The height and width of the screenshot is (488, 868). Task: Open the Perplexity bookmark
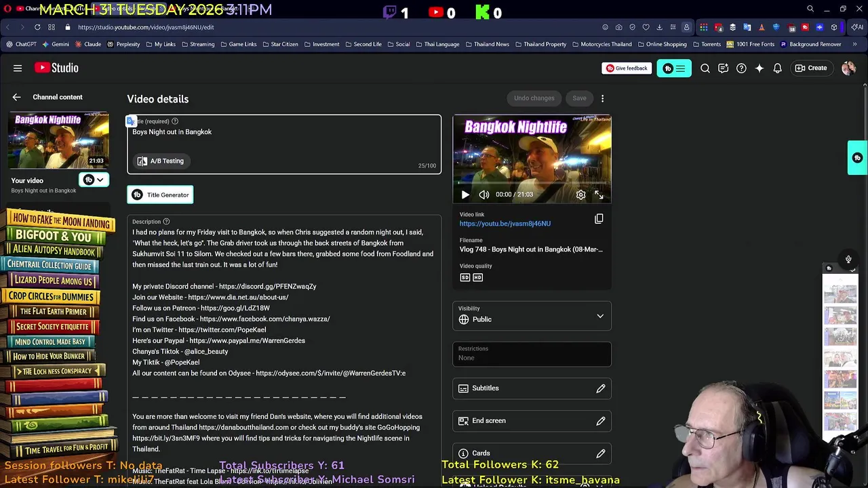pos(123,44)
